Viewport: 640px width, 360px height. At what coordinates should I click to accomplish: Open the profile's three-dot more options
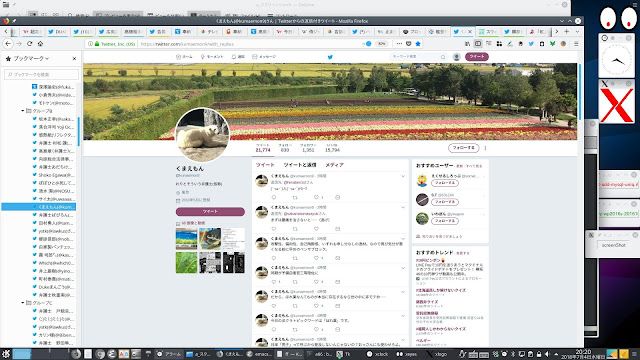485,148
